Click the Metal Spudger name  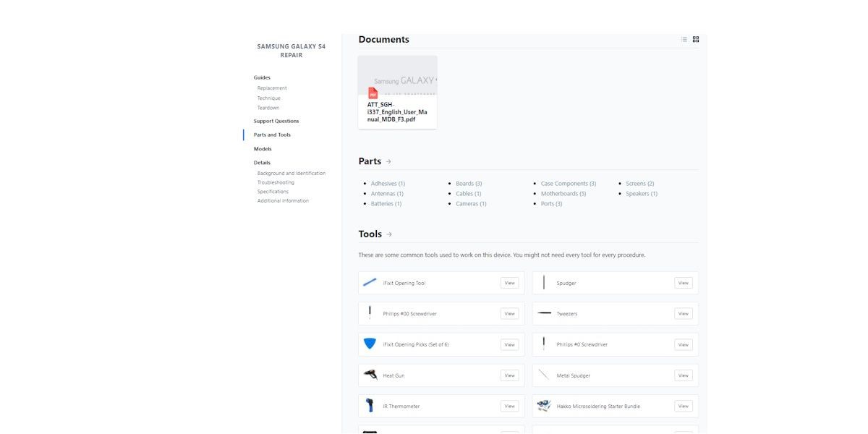click(574, 376)
